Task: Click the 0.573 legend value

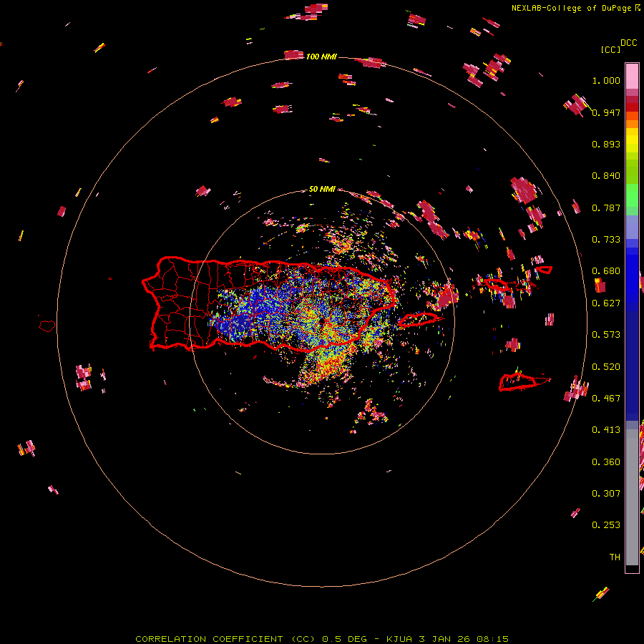Action: pos(606,335)
